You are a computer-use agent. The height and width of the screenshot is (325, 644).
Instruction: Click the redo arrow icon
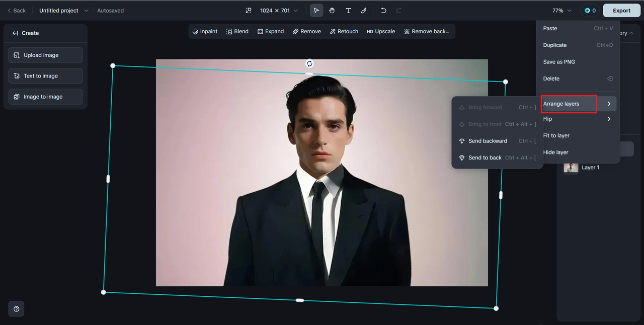point(399,11)
